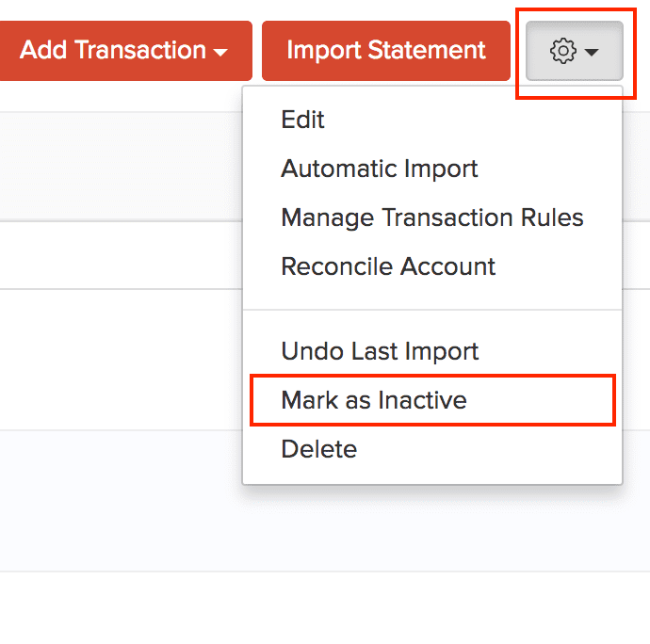This screenshot has height=644, width=650.
Task: Click the blank menu space below Delete
Action: coord(431,475)
